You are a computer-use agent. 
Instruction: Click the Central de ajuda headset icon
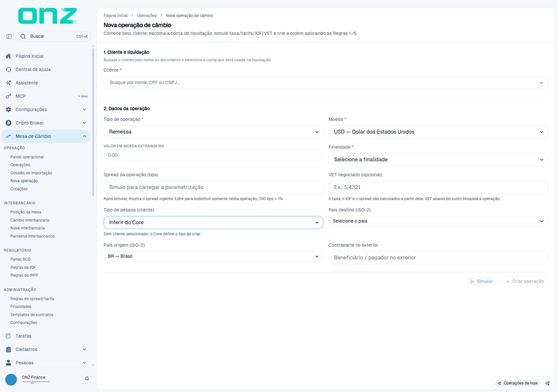coord(8,69)
